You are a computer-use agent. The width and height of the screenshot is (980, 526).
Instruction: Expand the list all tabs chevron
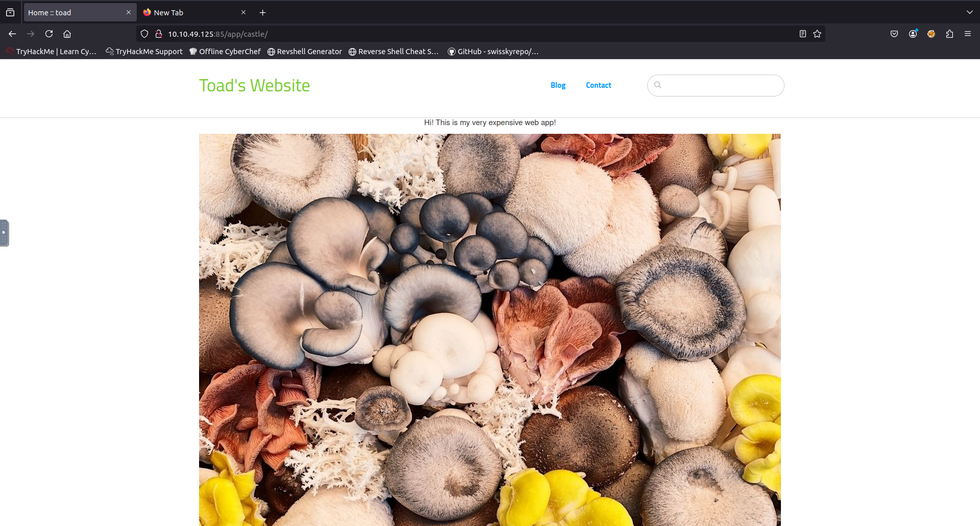tap(970, 12)
